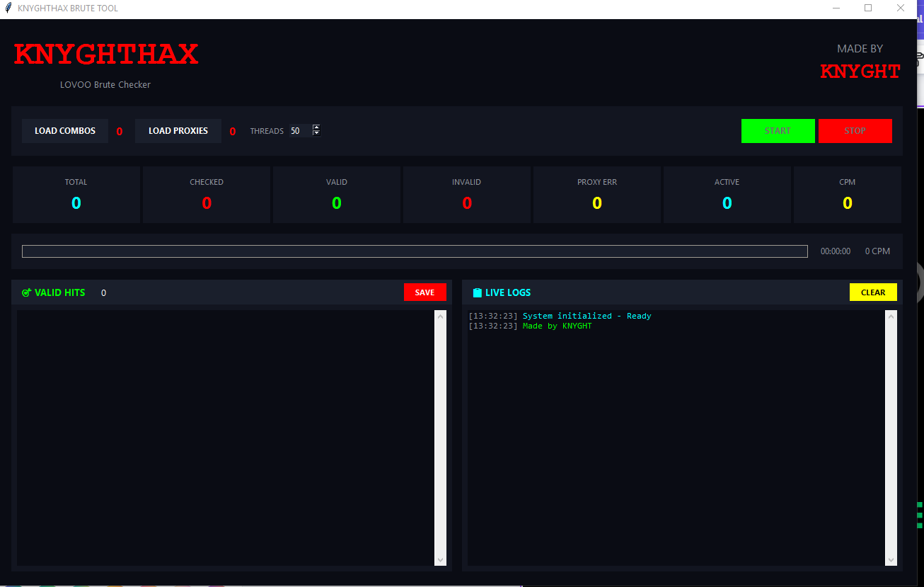Click the feather icon in title bar
924x587 pixels.
(x=8, y=8)
